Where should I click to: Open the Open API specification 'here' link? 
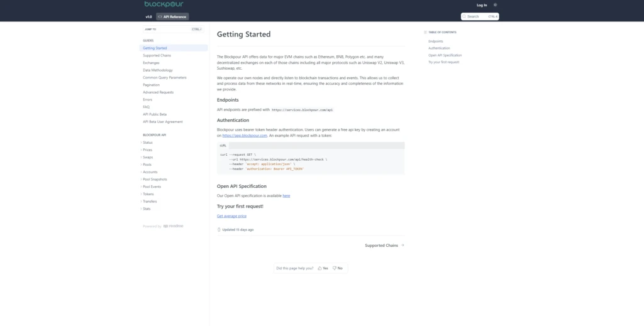click(x=286, y=196)
